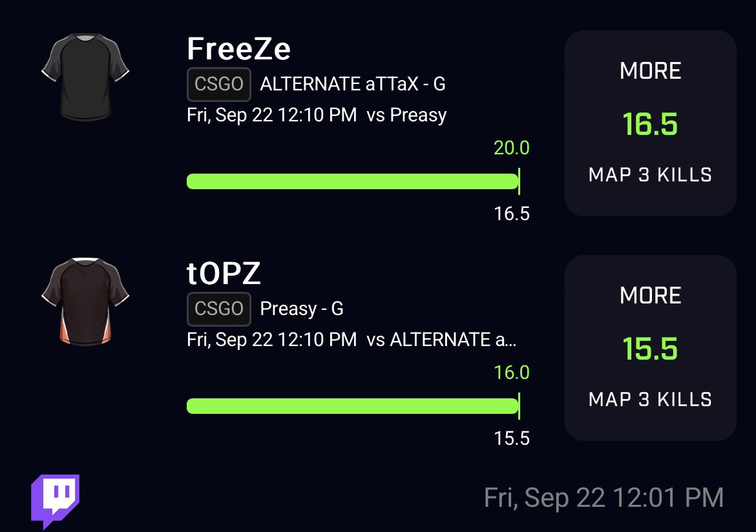Click the 16.0 result value for tOPZ

(512, 373)
